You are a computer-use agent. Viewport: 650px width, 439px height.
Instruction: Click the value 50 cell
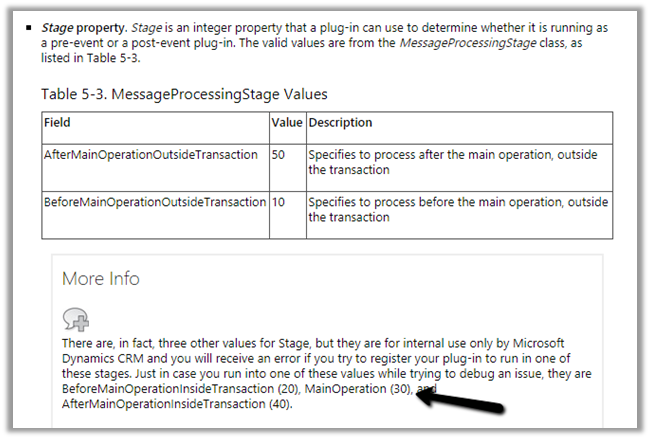(279, 155)
